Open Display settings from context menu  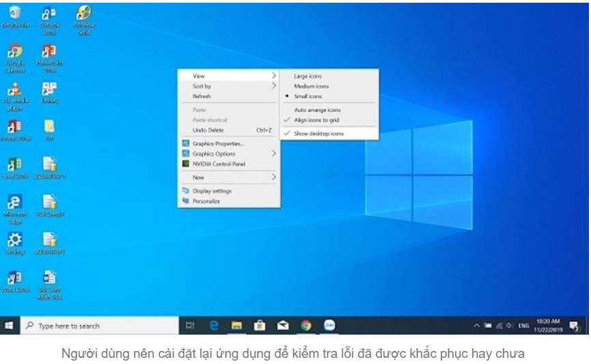coord(211,191)
